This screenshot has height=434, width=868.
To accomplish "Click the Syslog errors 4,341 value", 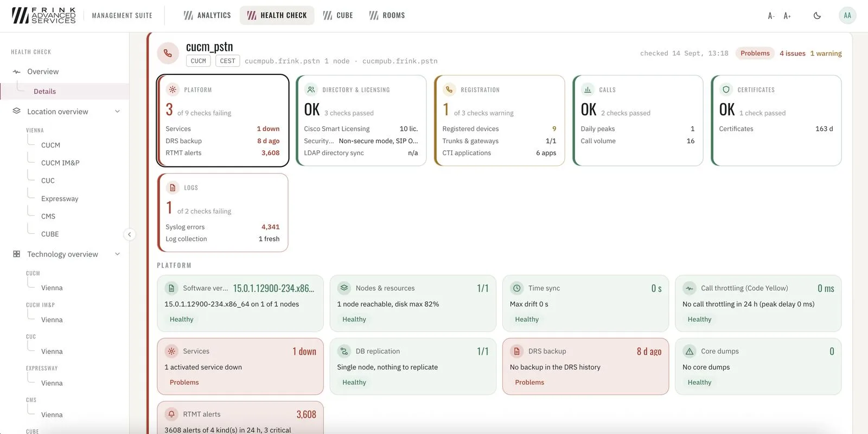I will pyautogui.click(x=270, y=227).
